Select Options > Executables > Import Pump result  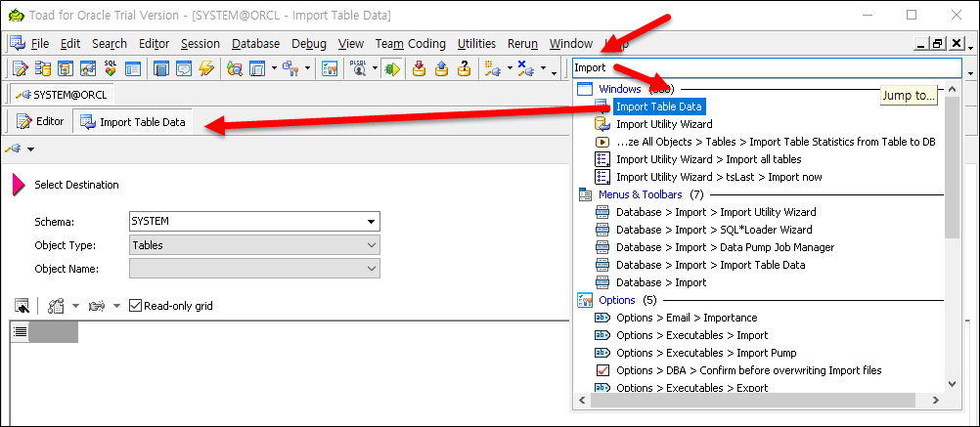(x=706, y=353)
